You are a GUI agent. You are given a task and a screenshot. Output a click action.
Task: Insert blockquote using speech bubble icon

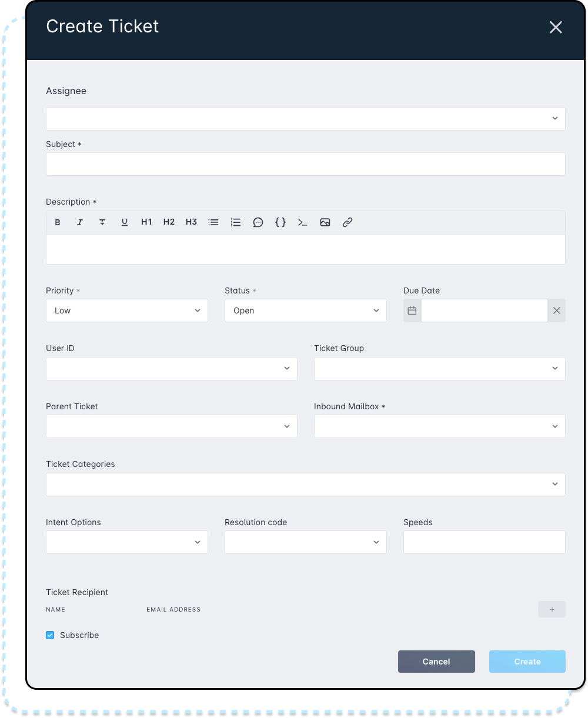click(x=258, y=222)
